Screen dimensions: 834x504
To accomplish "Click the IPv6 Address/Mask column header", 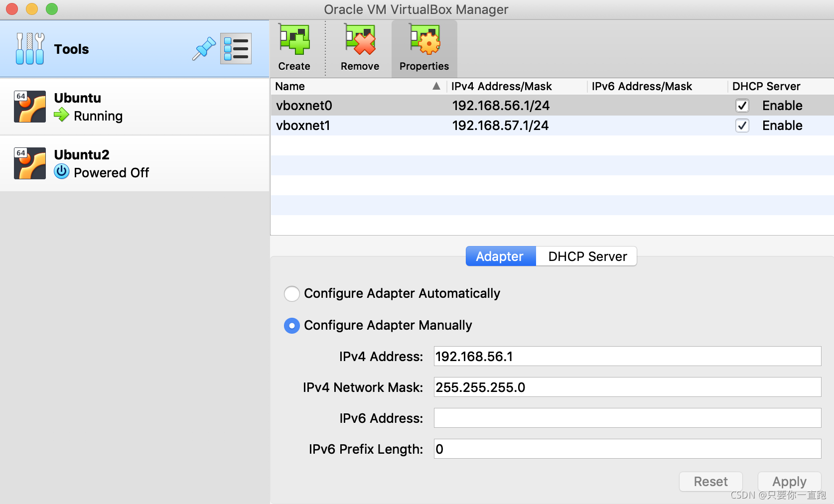I will 642,86.
